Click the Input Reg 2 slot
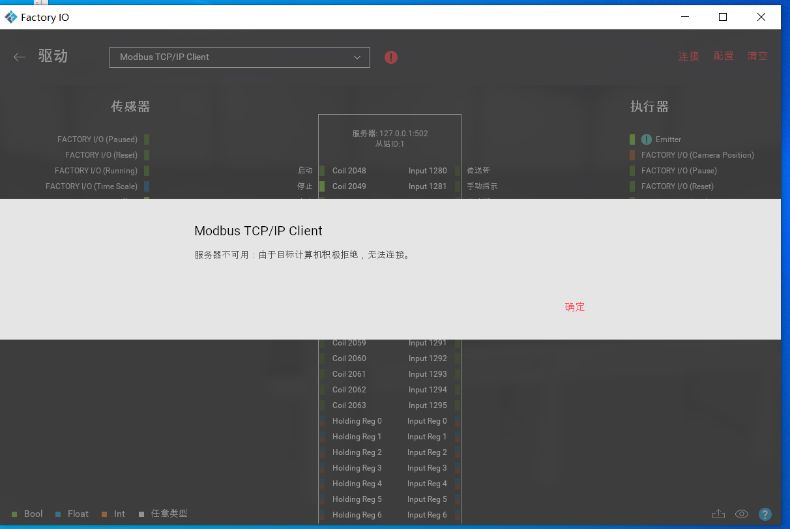 [x=427, y=452]
